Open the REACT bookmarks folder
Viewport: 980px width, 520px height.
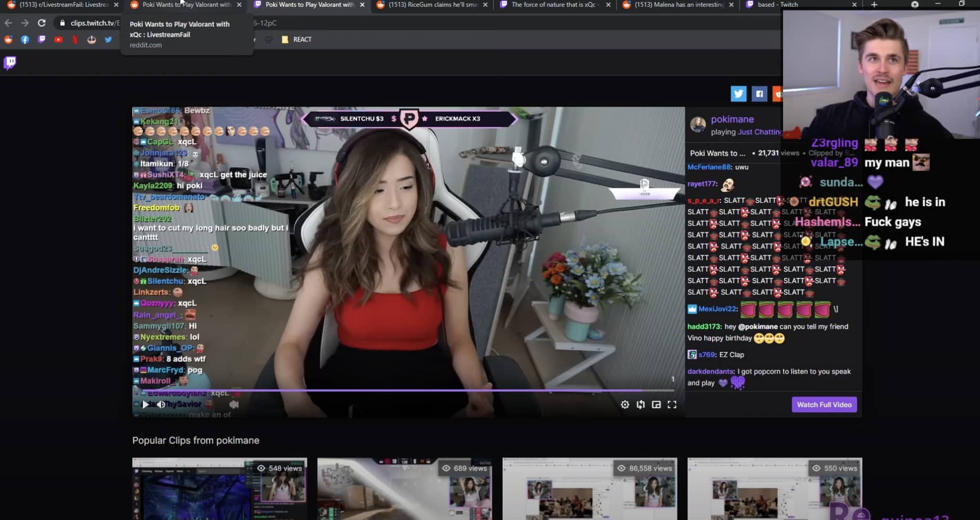(297, 39)
